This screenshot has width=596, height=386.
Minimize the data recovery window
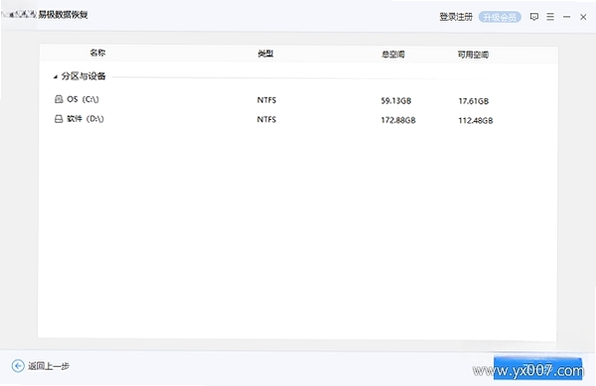pos(566,17)
